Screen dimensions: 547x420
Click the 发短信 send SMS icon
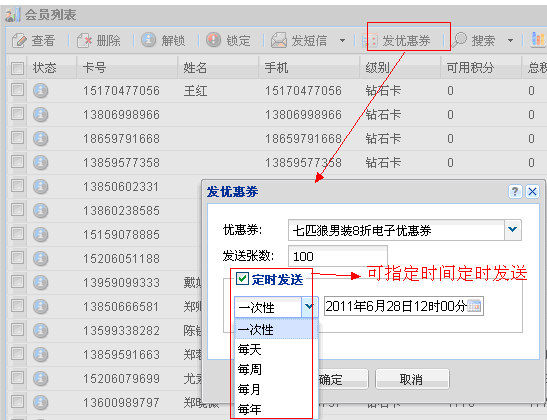tap(279, 40)
